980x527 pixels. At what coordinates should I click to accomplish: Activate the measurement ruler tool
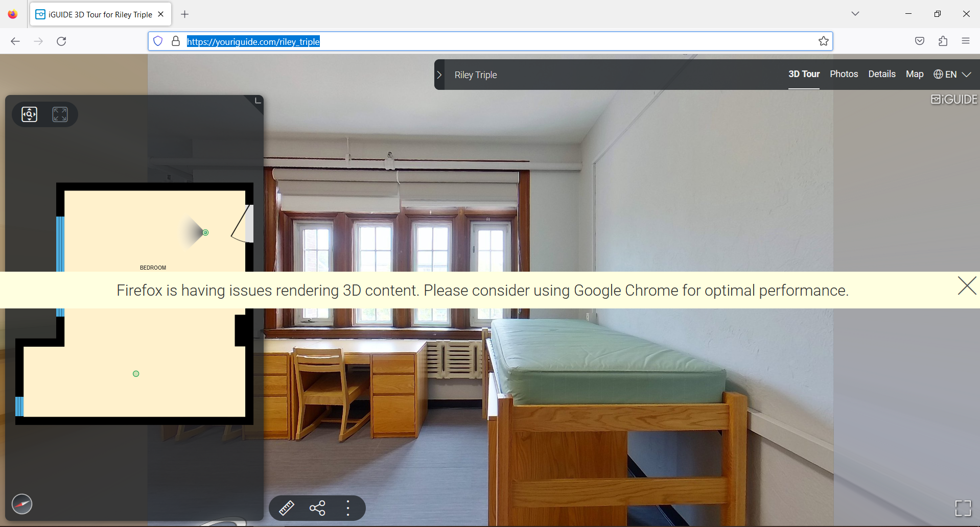[x=287, y=508]
